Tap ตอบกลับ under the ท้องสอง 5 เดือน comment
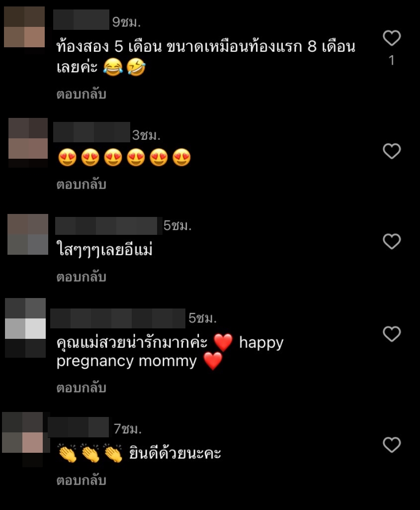The height and width of the screenshot is (510, 420). pos(81,94)
